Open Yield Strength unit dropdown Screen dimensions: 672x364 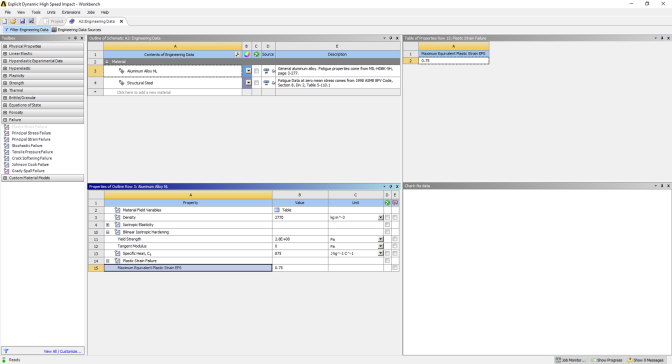(381, 239)
